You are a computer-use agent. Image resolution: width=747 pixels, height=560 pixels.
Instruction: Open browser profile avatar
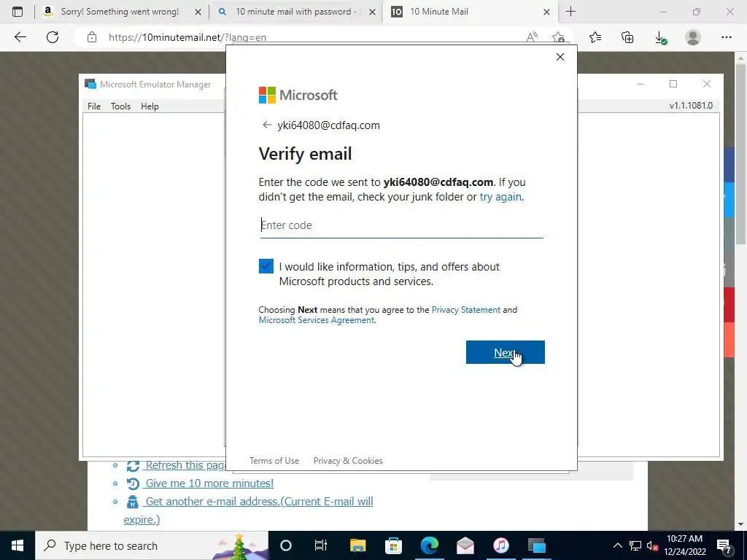click(x=693, y=37)
